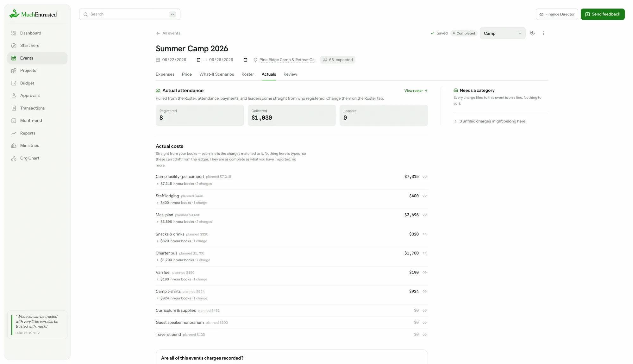Switch to the Roster tab
Image resolution: width=633 pixels, height=364 pixels.
point(248,74)
